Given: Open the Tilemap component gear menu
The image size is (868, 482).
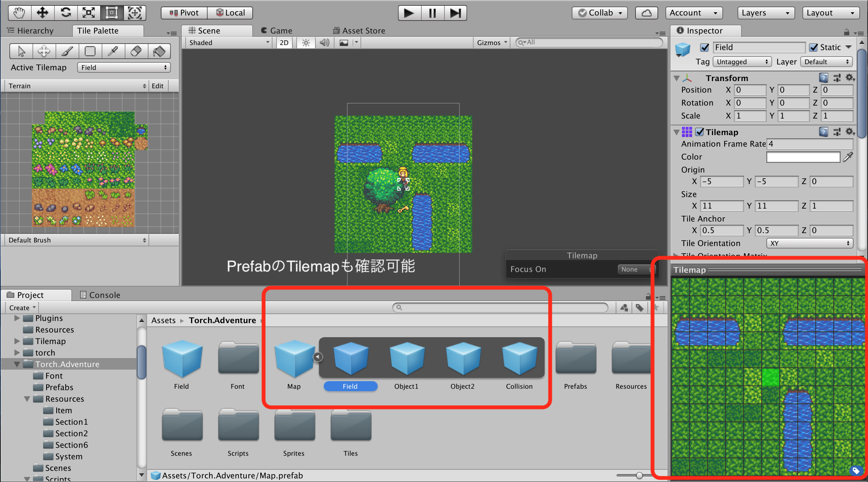Looking at the screenshot, I should pos(850,132).
